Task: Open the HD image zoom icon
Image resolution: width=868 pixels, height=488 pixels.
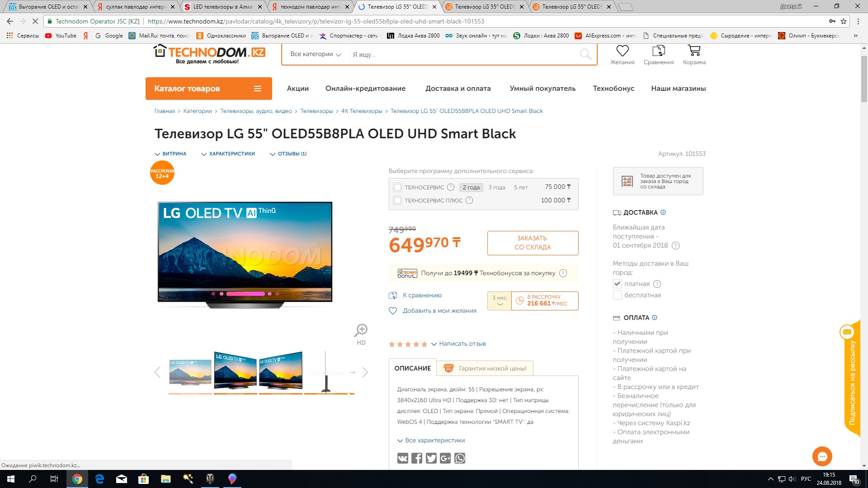Action: click(x=361, y=334)
